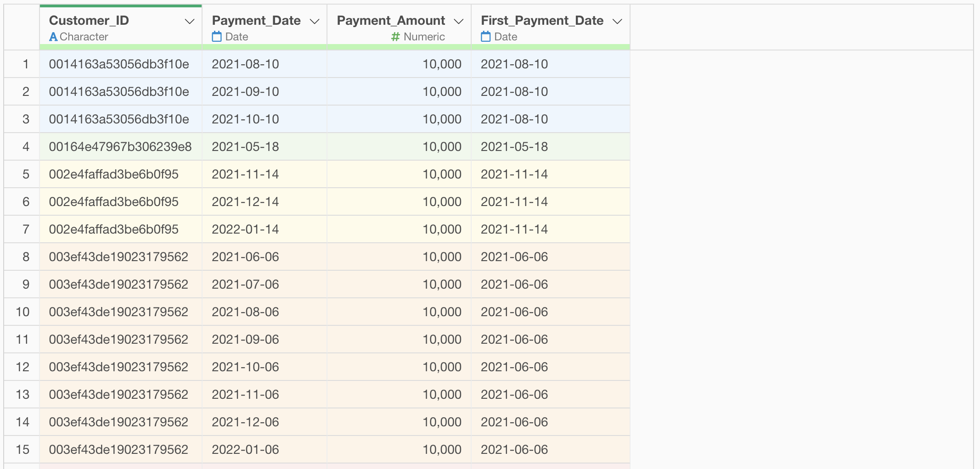Click the calendar icon under First_Payment_Date
Screen dimensions: 980x469
(486, 37)
